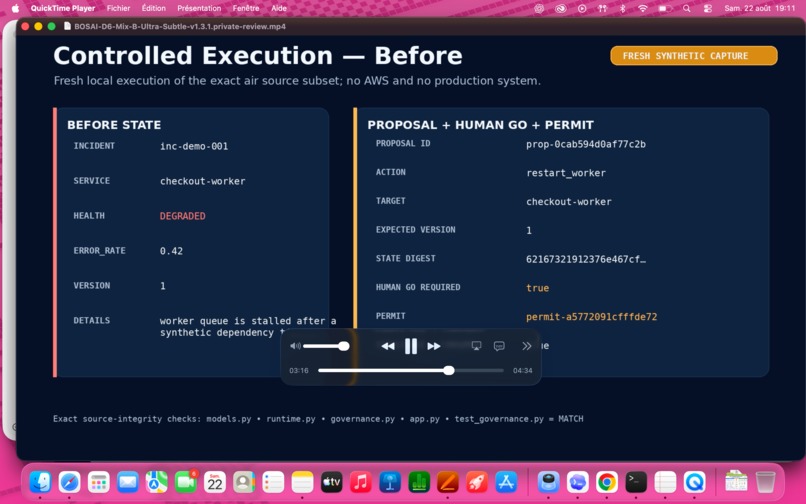Open the AirPlay output options
806x504 pixels.
[477, 346]
